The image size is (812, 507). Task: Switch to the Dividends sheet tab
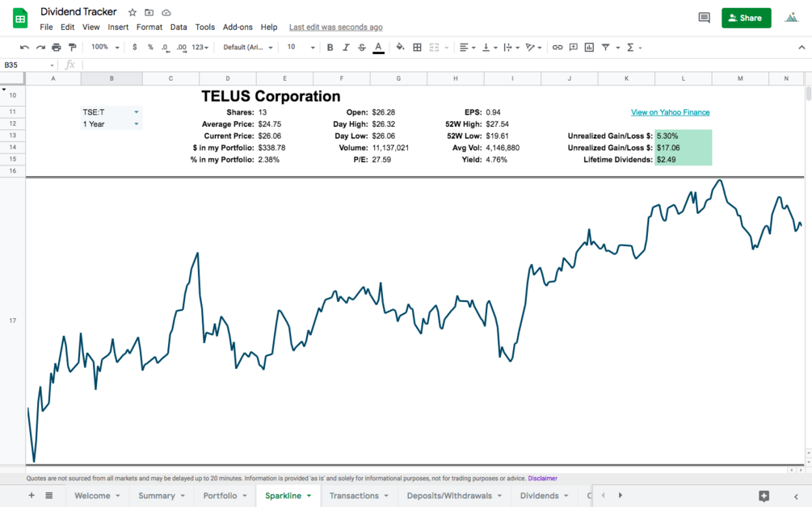tap(545, 496)
